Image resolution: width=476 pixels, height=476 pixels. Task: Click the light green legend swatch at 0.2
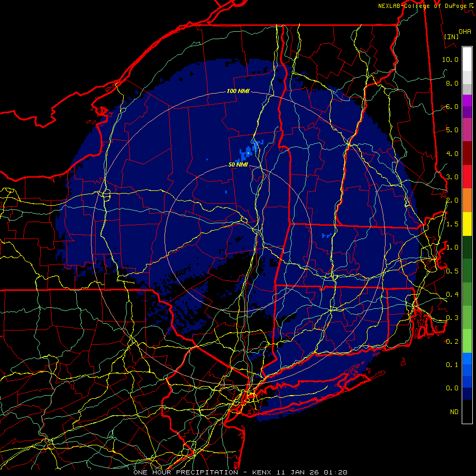pyautogui.click(x=467, y=341)
